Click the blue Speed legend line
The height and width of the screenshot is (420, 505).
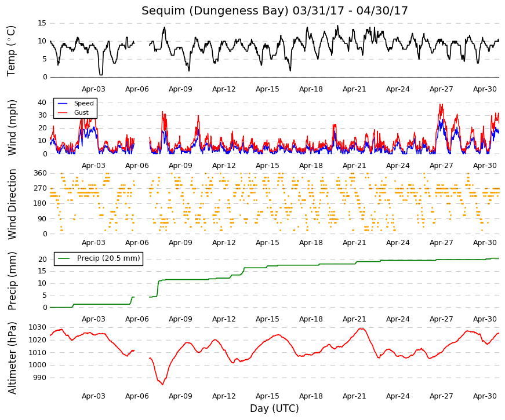tap(63, 103)
